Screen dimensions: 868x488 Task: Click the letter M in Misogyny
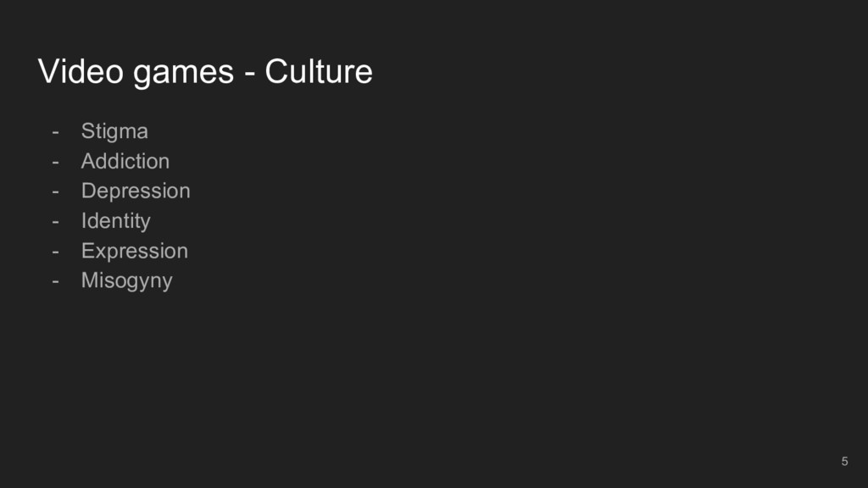(x=89, y=280)
